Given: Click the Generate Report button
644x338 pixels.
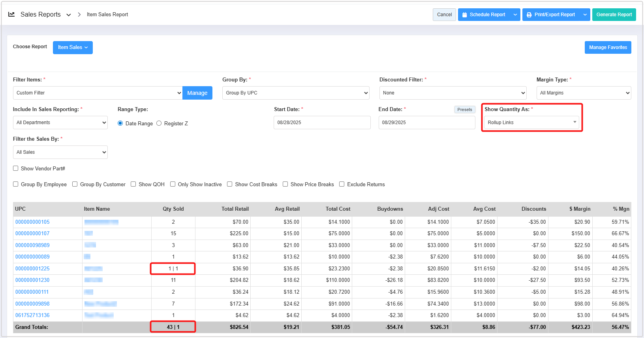Looking at the screenshot, I should 614,15.
